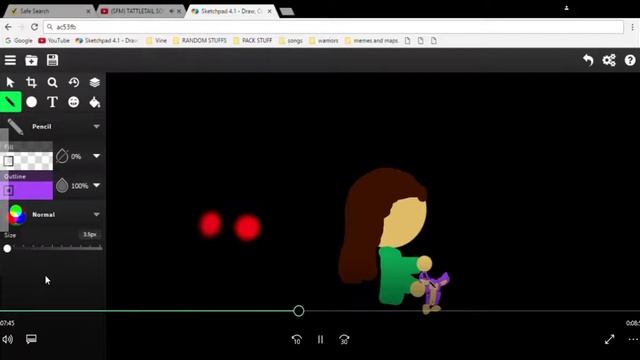Select the green pencil brush tool
This screenshot has height=360, width=640.
11,102
